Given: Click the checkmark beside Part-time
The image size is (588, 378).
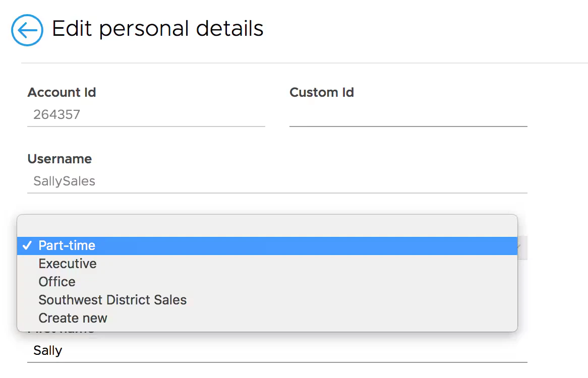Looking at the screenshot, I should point(27,246).
